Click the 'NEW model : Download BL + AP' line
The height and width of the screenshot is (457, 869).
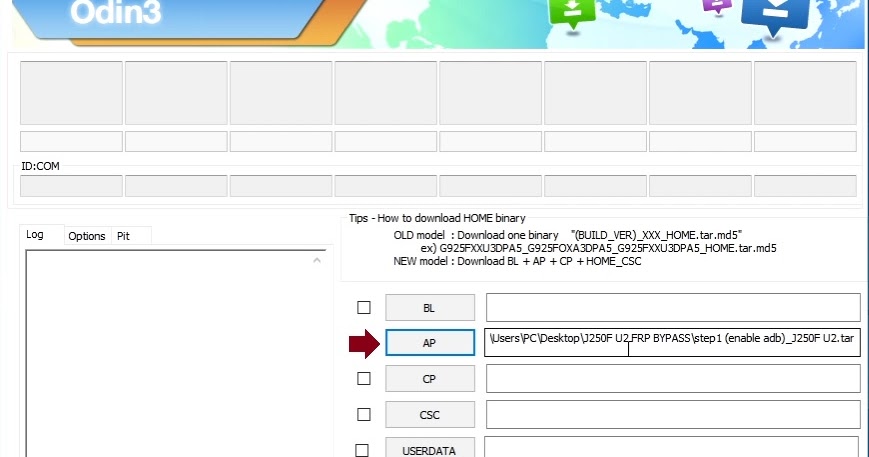(x=517, y=261)
